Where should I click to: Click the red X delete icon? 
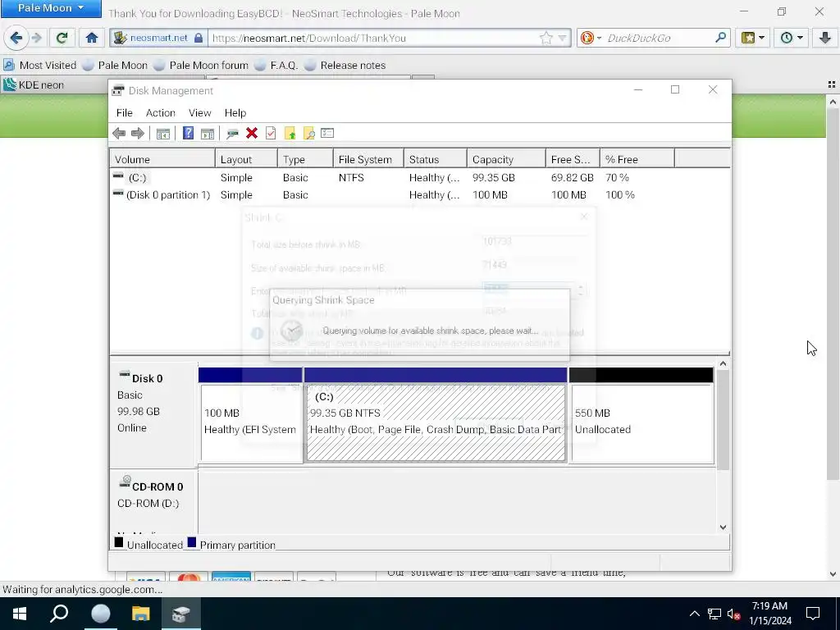pyautogui.click(x=252, y=134)
